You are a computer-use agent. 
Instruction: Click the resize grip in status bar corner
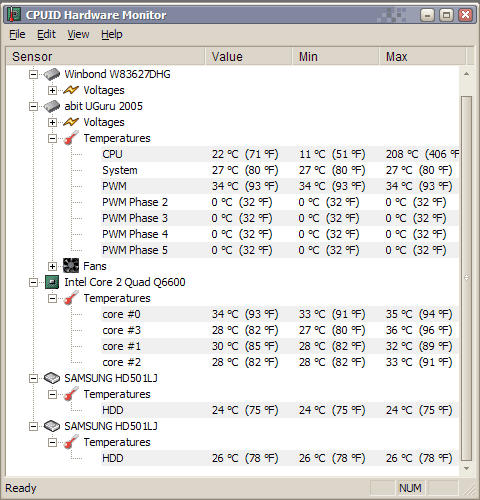[x=469, y=489]
